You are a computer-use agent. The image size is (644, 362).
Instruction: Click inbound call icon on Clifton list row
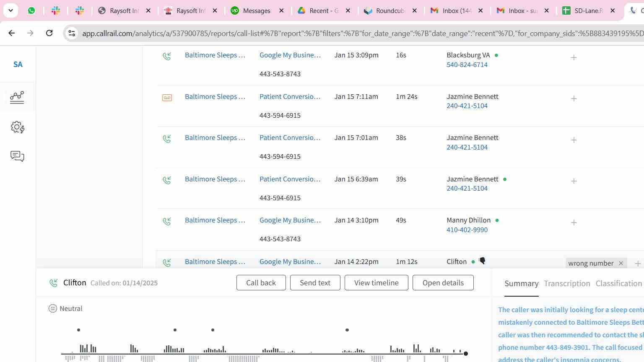click(167, 263)
